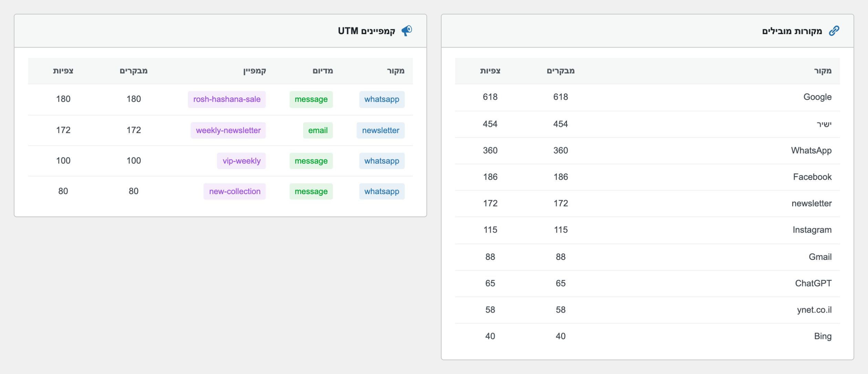Click the message tag in vip-weekly row
The image size is (868, 374).
click(x=311, y=161)
